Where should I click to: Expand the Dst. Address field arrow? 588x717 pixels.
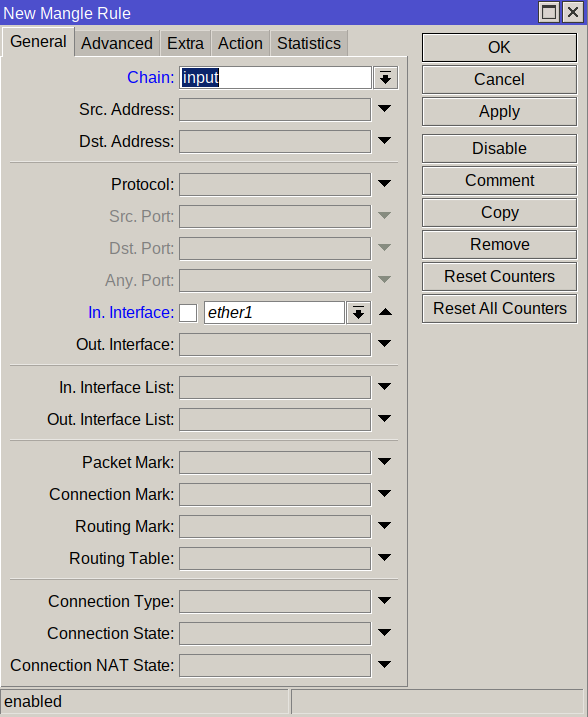385,141
